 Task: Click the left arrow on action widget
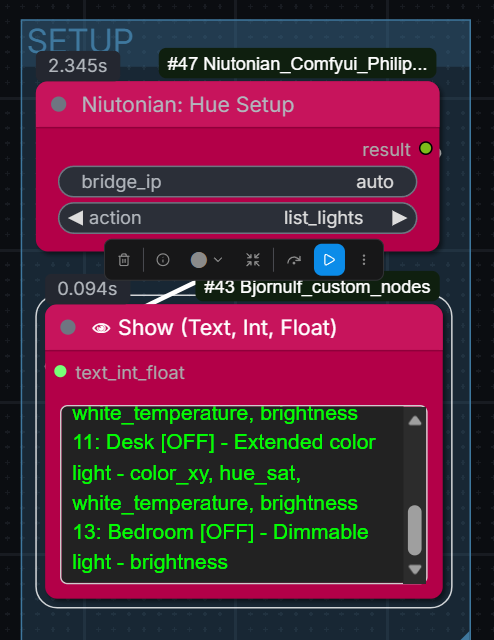point(76,218)
